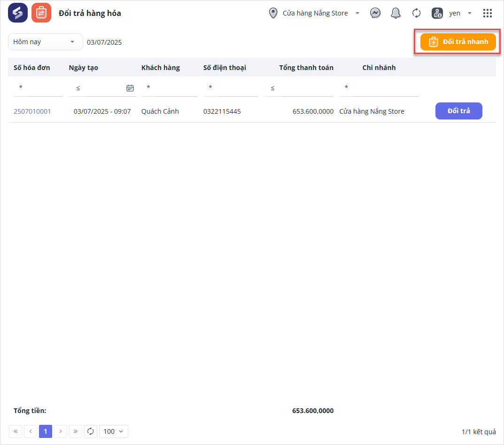
Task: Click the pagination reload icon
Action: 91,431
